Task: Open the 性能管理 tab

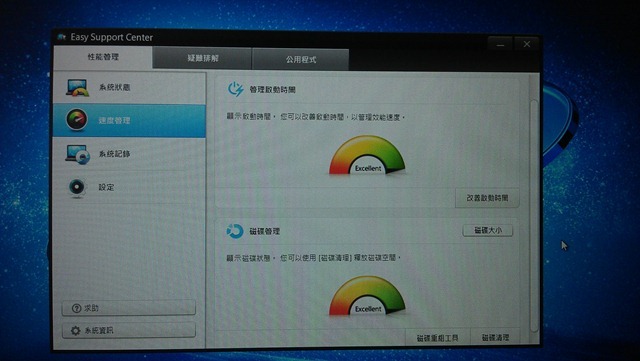Action: point(103,57)
